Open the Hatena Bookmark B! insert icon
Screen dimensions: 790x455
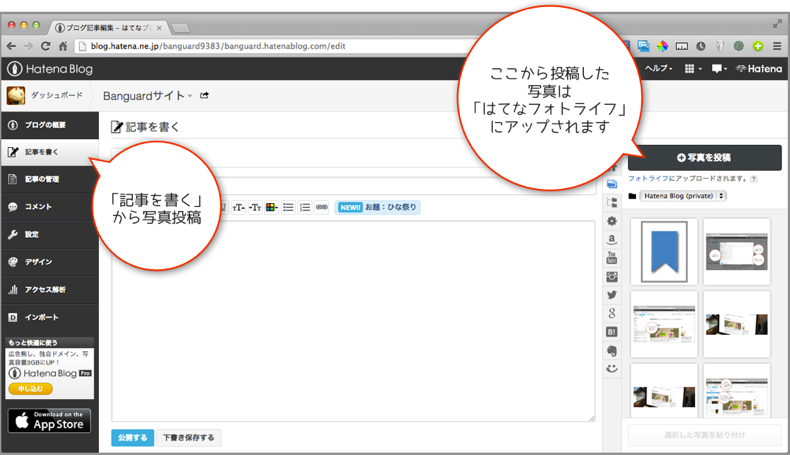[x=612, y=332]
